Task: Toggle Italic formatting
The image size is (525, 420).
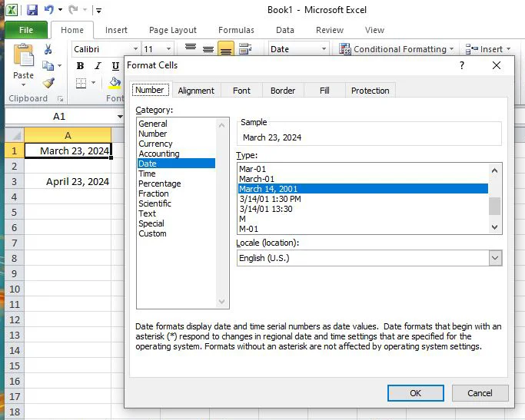Action: tap(98, 66)
